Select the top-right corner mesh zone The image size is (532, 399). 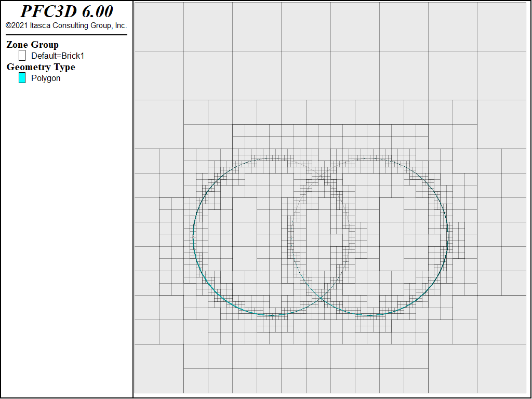click(502, 27)
